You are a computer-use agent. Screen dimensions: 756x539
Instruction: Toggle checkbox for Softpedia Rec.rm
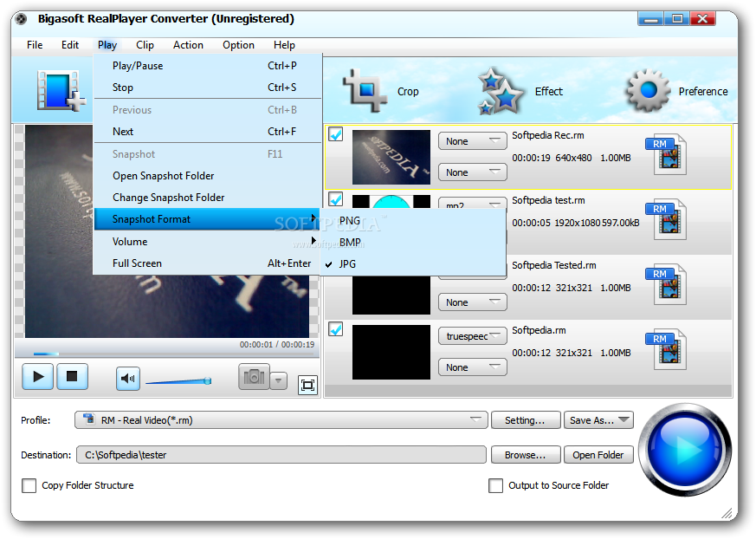[x=336, y=134]
